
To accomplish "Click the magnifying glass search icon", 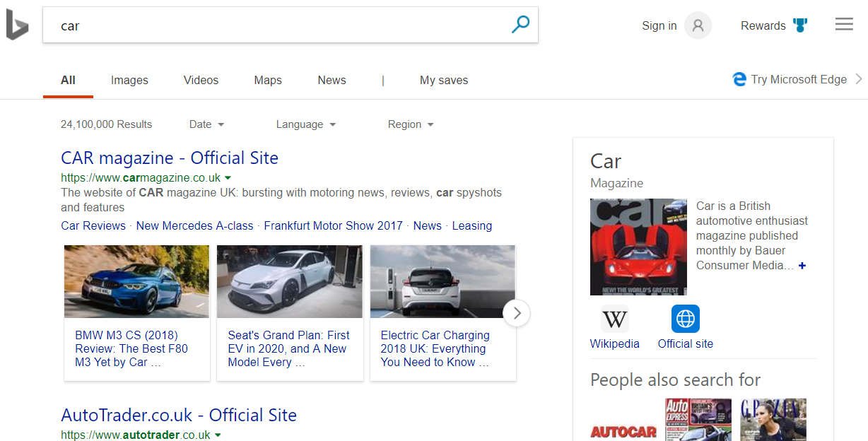I will [520, 25].
